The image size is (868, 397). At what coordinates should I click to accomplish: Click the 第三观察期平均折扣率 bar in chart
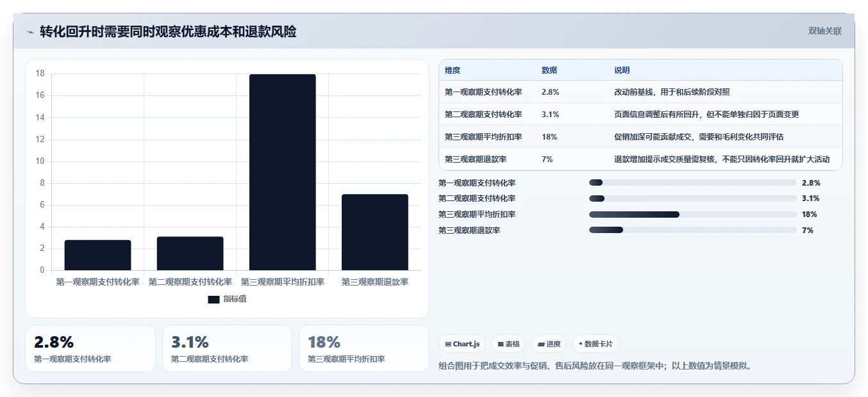282,172
